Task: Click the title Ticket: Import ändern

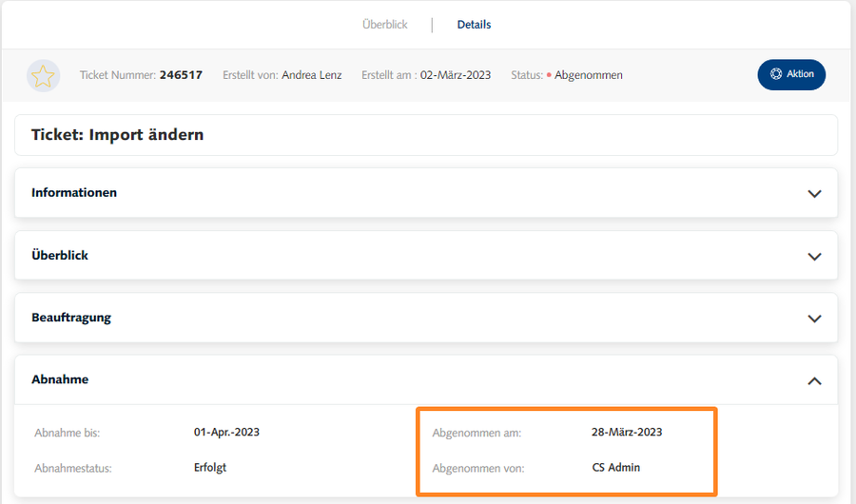Action: tap(118, 135)
